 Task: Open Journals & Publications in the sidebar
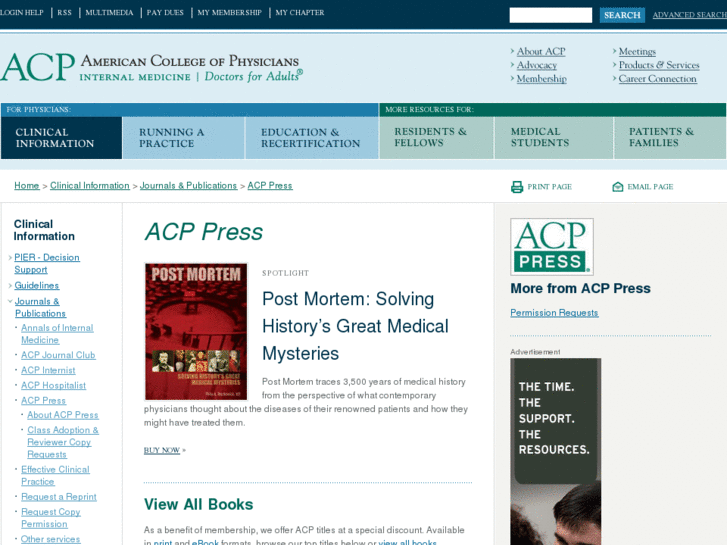tap(40, 307)
